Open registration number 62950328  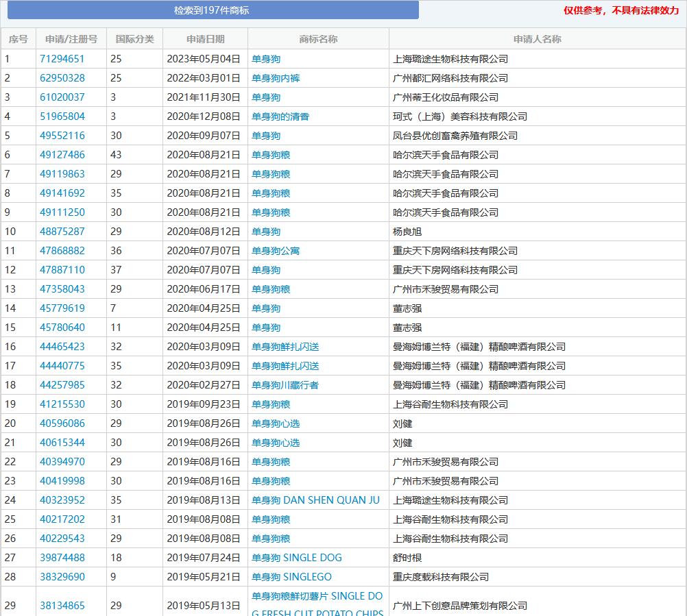tap(62, 78)
